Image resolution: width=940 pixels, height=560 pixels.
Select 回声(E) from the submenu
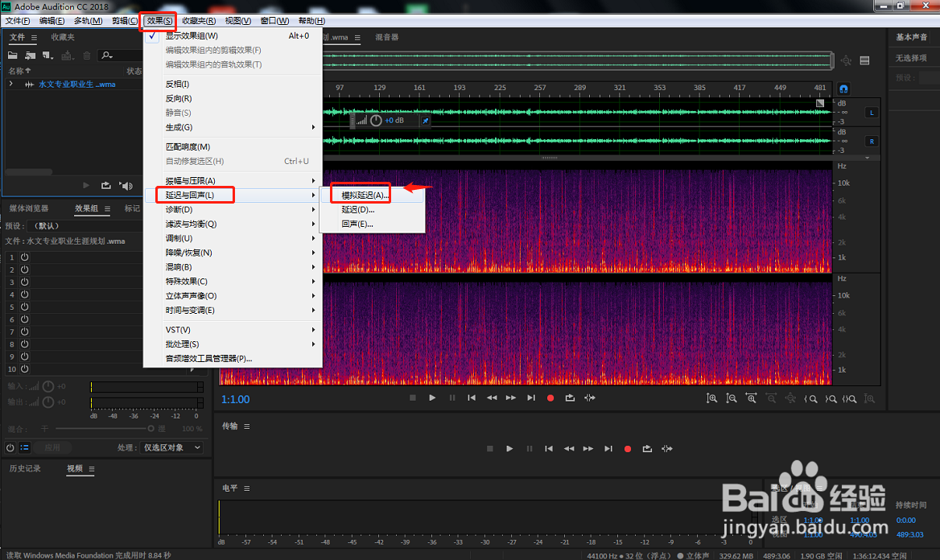[x=372, y=224]
